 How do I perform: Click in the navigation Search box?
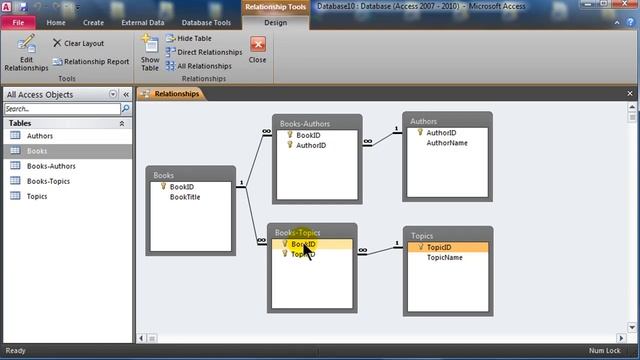coord(62,109)
